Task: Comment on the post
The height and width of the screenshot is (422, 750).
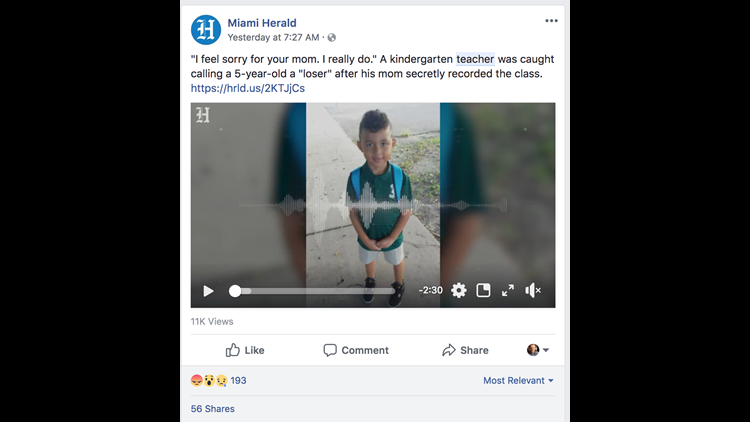Action: pyautogui.click(x=356, y=350)
